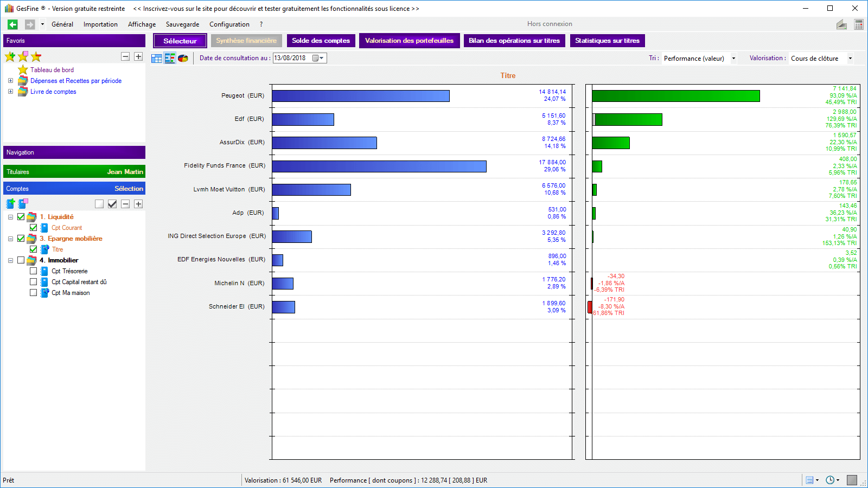The image size is (868, 488).
Task: Click the add favorite star icon
Action: pyautogui.click(x=10, y=56)
